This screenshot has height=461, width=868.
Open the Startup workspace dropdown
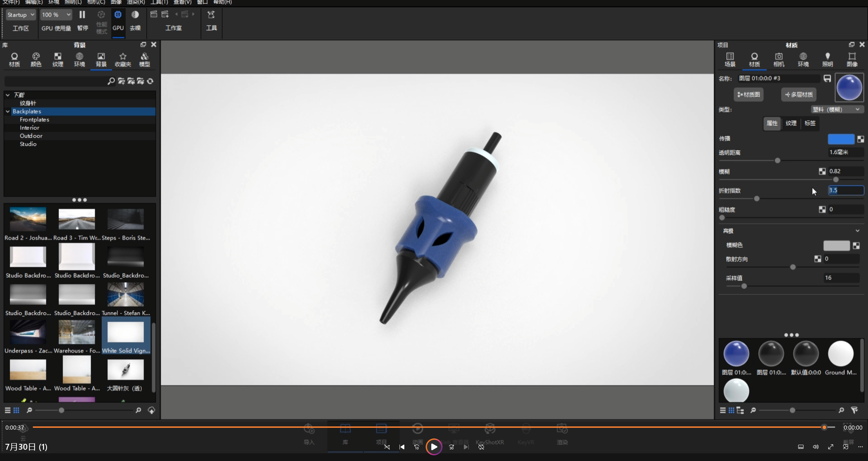tap(21, 15)
